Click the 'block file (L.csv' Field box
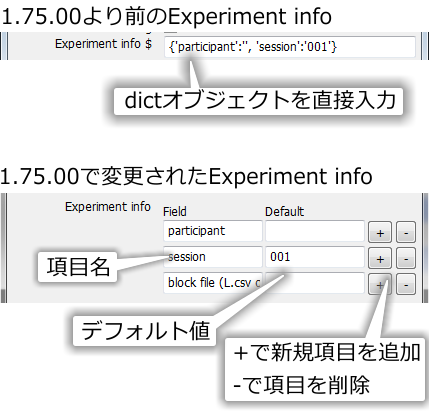Image resolution: width=429 pixels, height=420 pixels. pos(213,283)
